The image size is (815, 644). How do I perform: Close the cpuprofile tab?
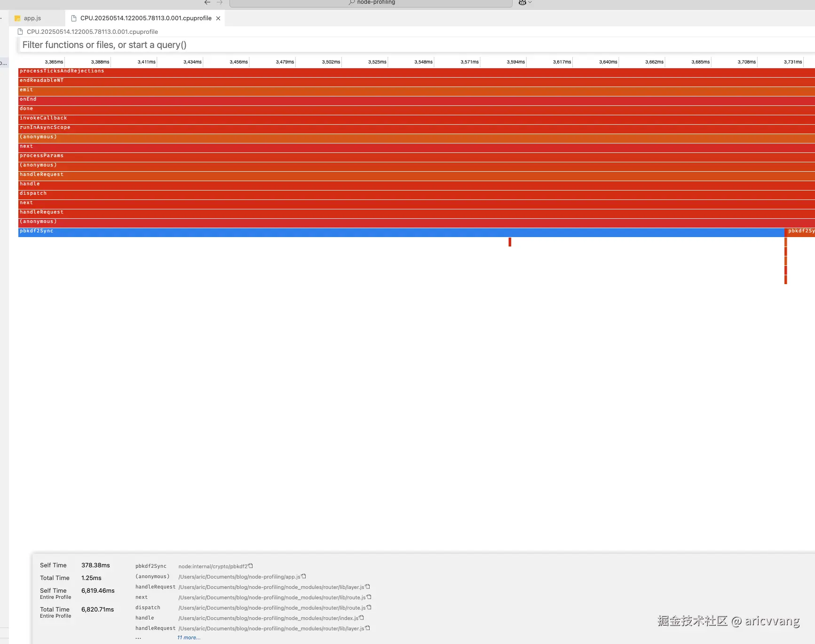218,18
